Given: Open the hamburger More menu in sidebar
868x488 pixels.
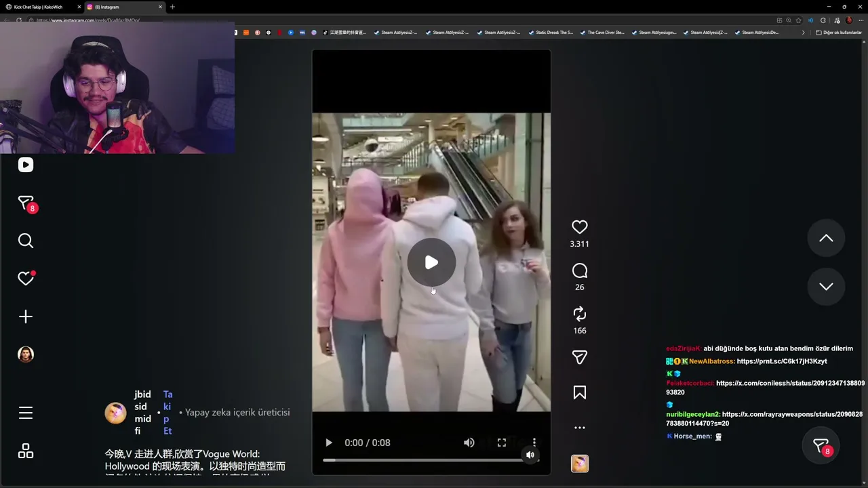Looking at the screenshot, I should (x=26, y=413).
